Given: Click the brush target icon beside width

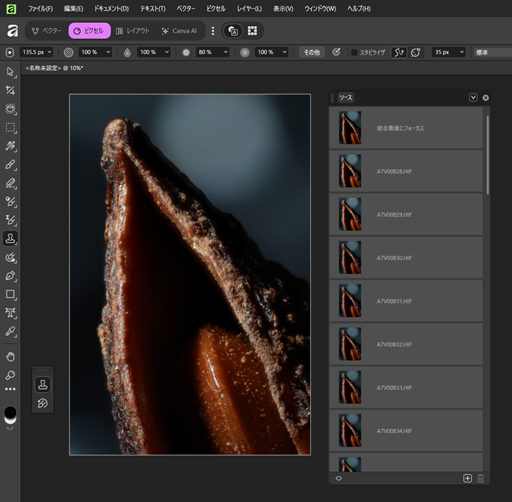Looking at the screenshot, I should tap(10, 52).
